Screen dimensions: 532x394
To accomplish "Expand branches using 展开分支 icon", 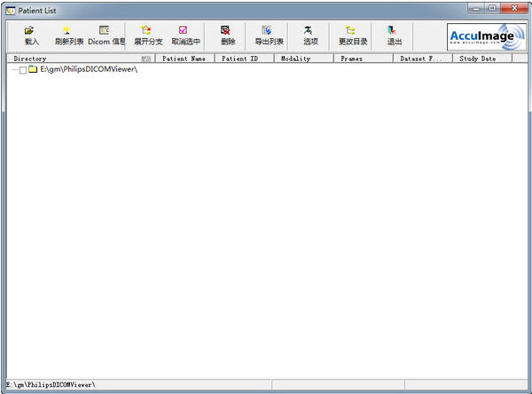I will 147,35.
